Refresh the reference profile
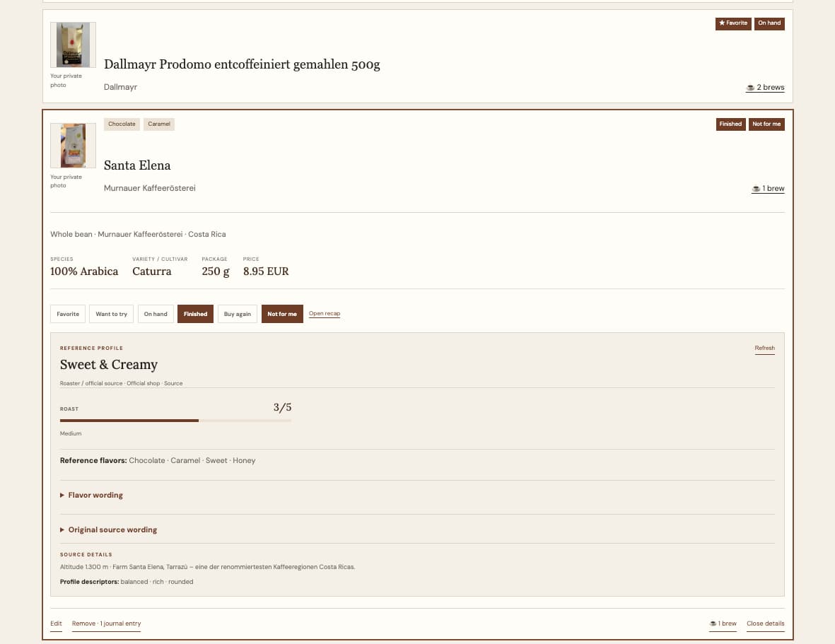 tap(764, 348)
